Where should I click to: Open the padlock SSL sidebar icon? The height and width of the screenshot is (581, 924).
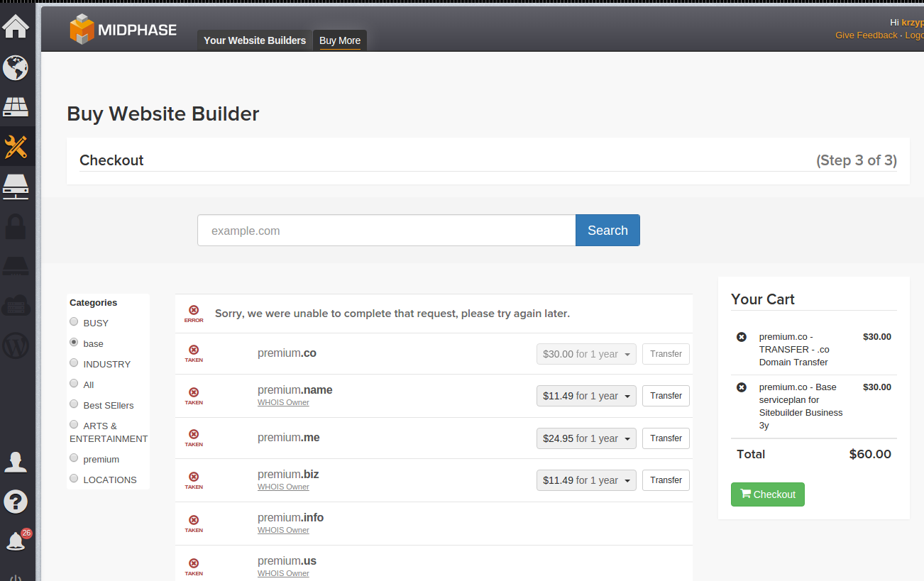click(x=16, y=227)
